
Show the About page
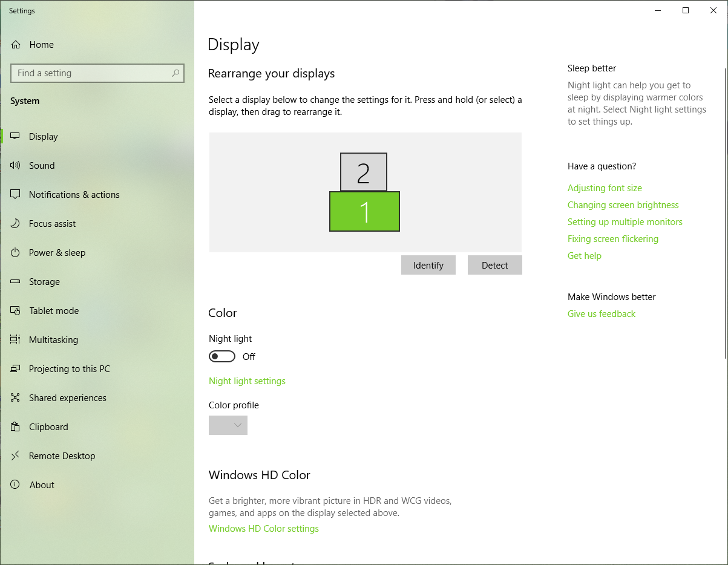tap(97, 485)
